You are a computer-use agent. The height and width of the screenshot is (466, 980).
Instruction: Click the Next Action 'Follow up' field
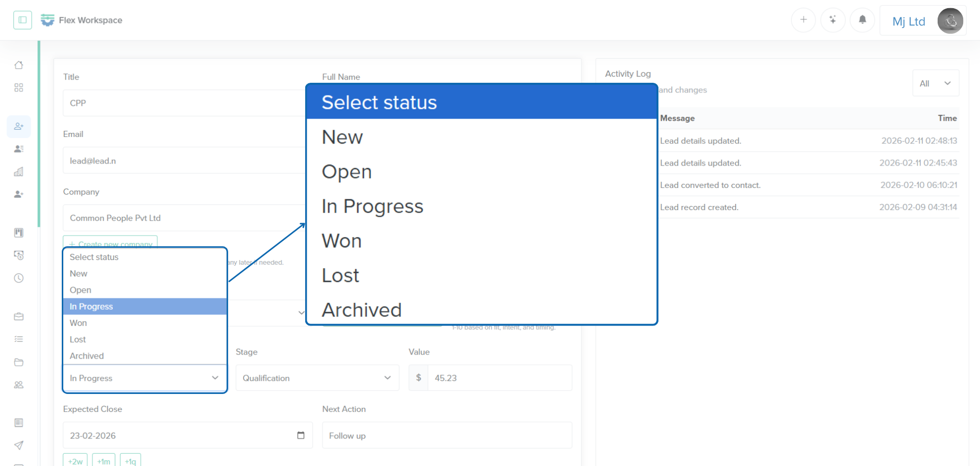tap(447, 435)
